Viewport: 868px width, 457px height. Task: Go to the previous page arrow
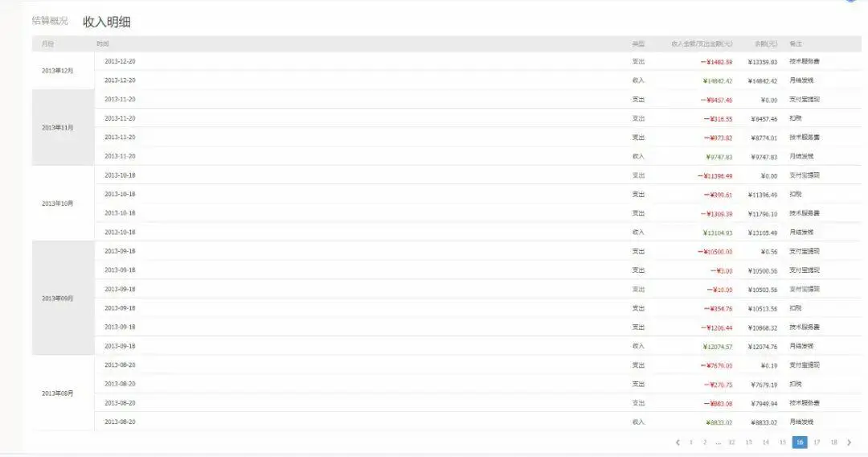point(678,442)
